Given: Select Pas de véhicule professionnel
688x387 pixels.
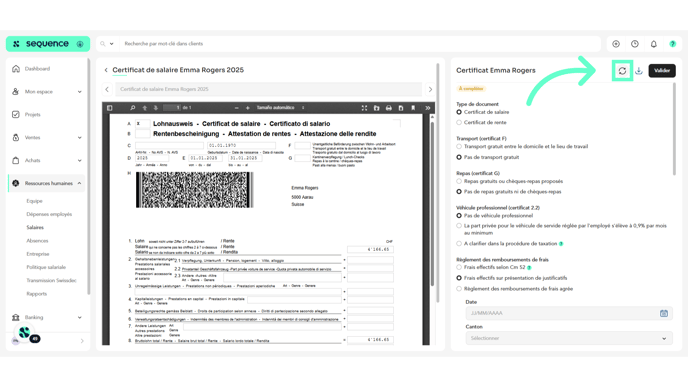Looking at the screenshot, I should 459,216.
